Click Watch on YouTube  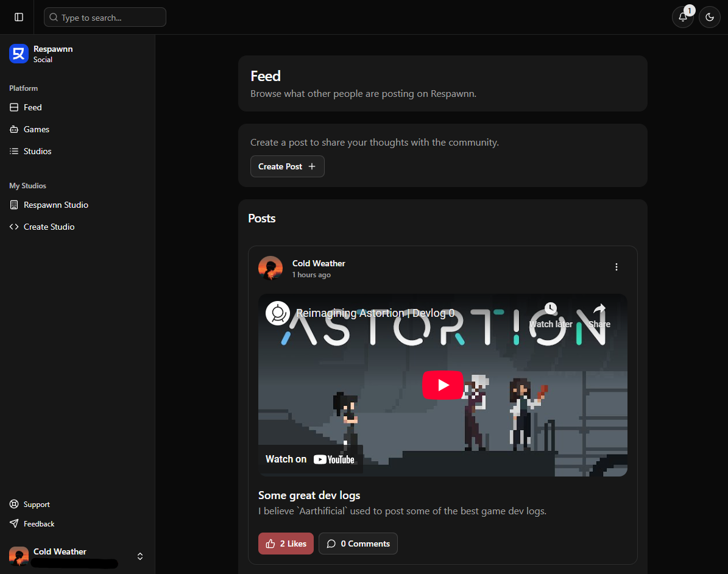pyautogui.click(x=309, y=459)
